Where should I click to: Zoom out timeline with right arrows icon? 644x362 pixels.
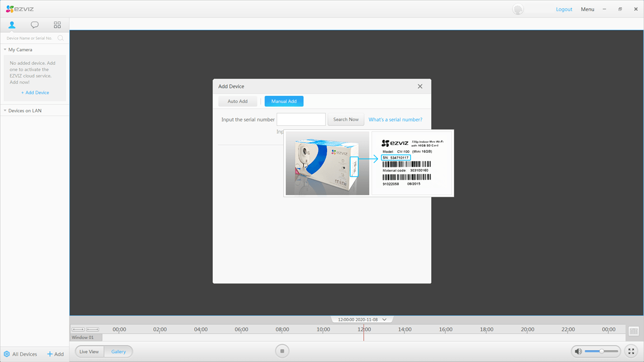pos(93,329)
